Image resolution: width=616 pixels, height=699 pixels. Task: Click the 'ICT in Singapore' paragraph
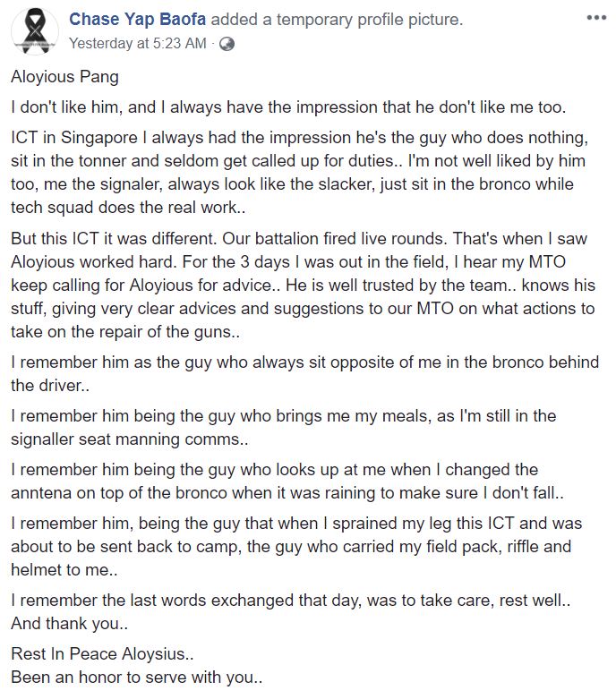click(300, 173)
